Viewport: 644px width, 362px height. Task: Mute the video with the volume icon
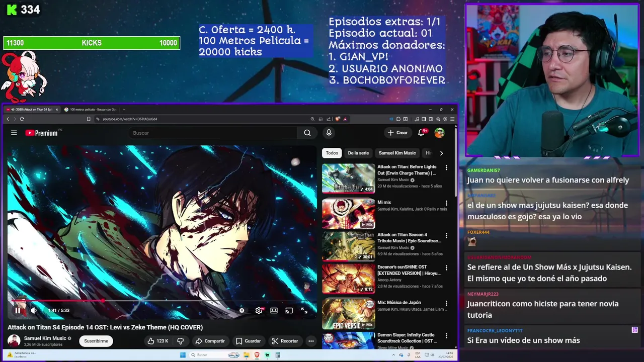[x=34, y=311]
